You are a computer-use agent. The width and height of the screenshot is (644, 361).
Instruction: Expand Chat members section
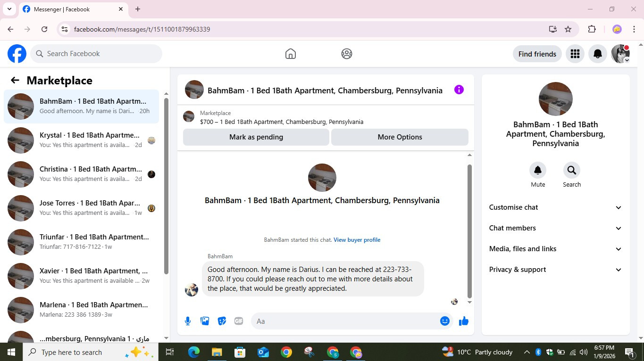click(x=555, y=228)
